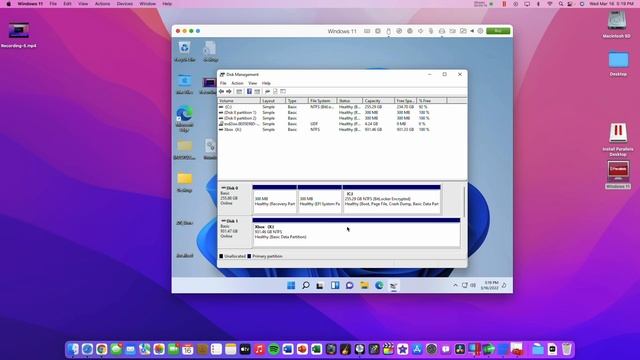This screenshot has height=360, width=640.
Task: Open Safari from the macOS Dock
Action: [x=87, y=349]
